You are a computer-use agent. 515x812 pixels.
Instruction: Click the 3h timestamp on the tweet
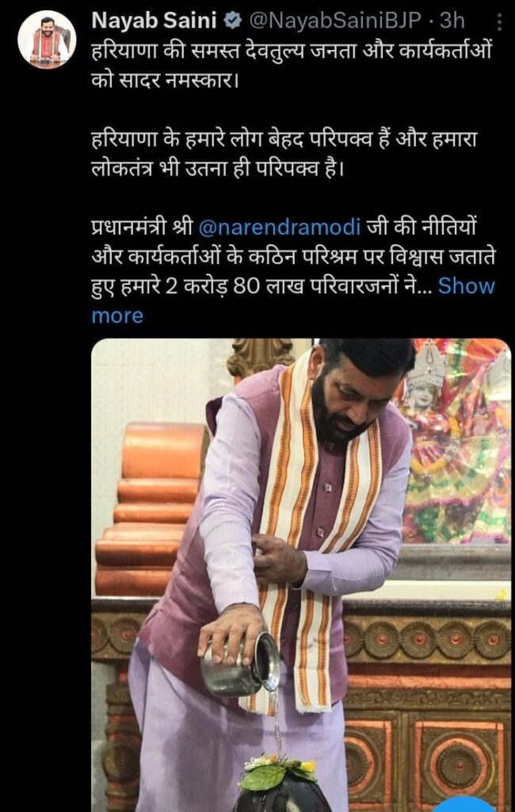pos(452,21)
